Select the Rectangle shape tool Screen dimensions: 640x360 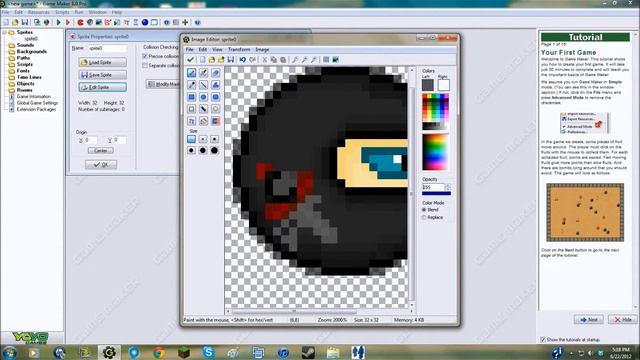click(x=191, y=97)
